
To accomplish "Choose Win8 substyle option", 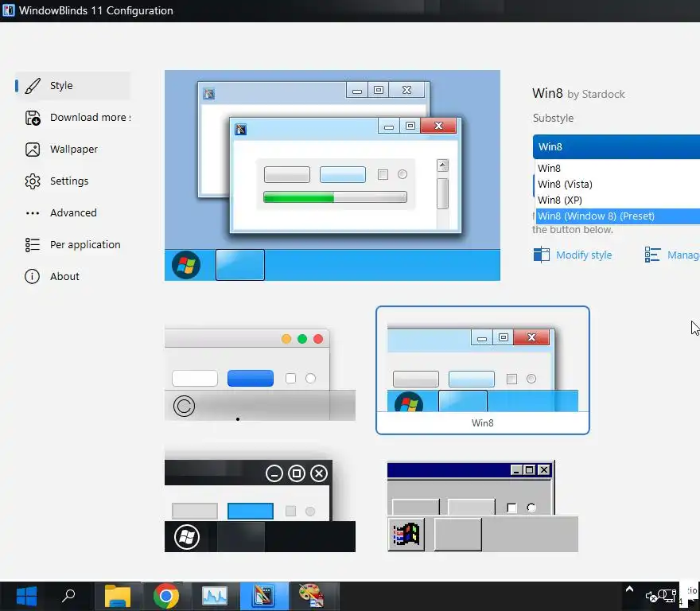I will [x=618, y=169].
